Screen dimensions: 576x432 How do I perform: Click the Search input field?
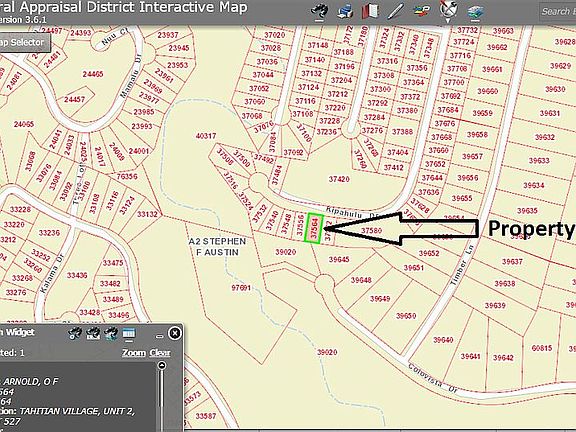[557, 12]
